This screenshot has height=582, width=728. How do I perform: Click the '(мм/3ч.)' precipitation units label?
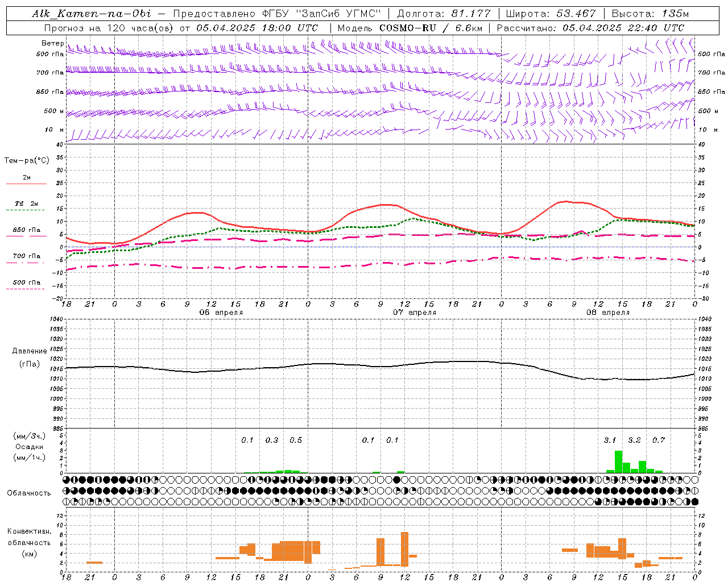click(x=30, y=436)
